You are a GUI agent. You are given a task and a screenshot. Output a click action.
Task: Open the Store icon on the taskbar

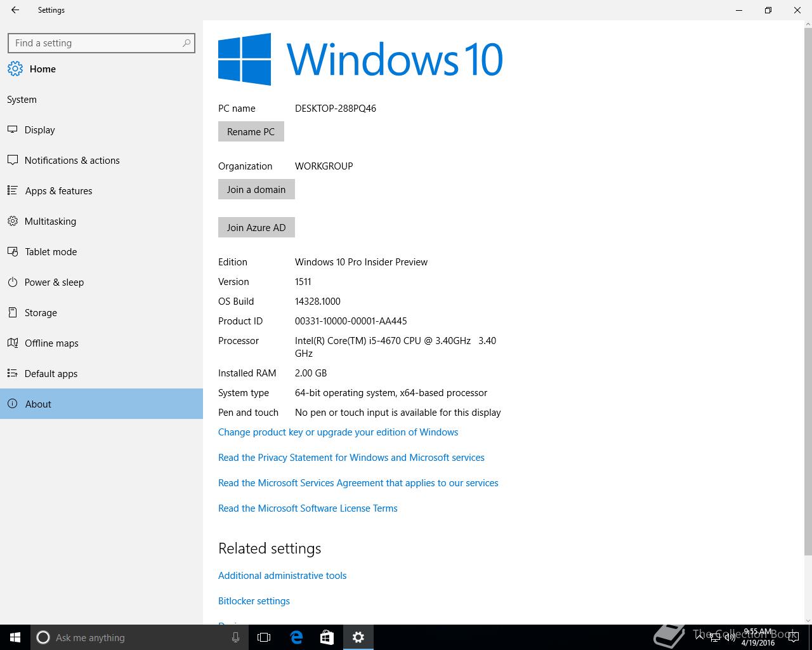click(x=327, y=637)
